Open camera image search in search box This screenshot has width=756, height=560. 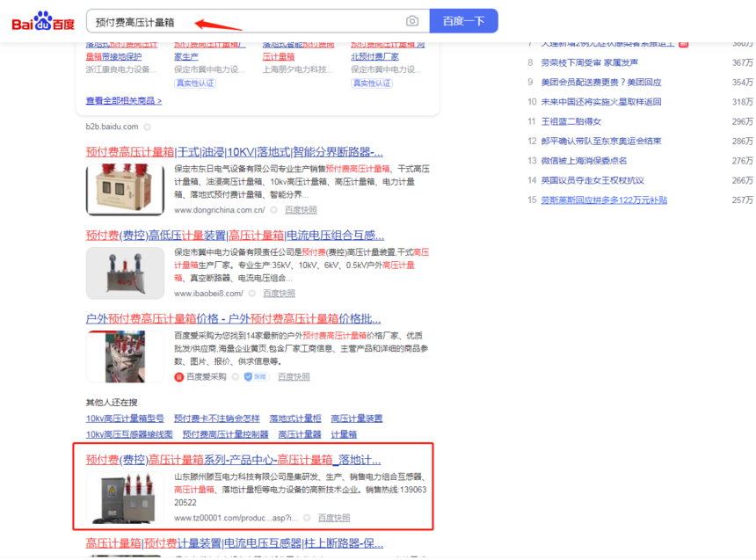412,21
